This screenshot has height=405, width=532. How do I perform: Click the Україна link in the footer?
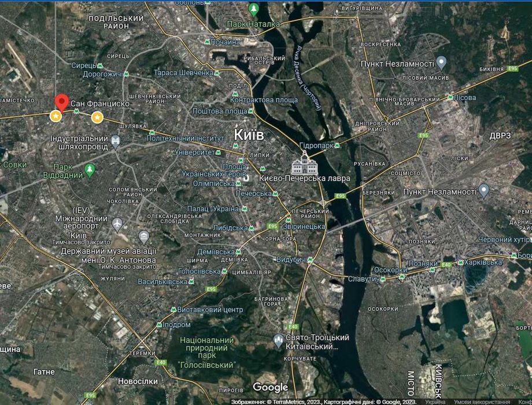[435, 402]
